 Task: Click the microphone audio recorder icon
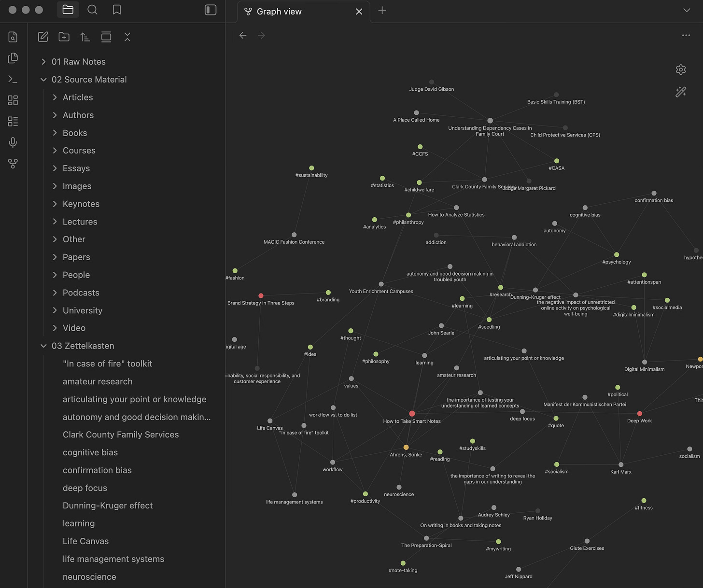[x=13, y=142]
